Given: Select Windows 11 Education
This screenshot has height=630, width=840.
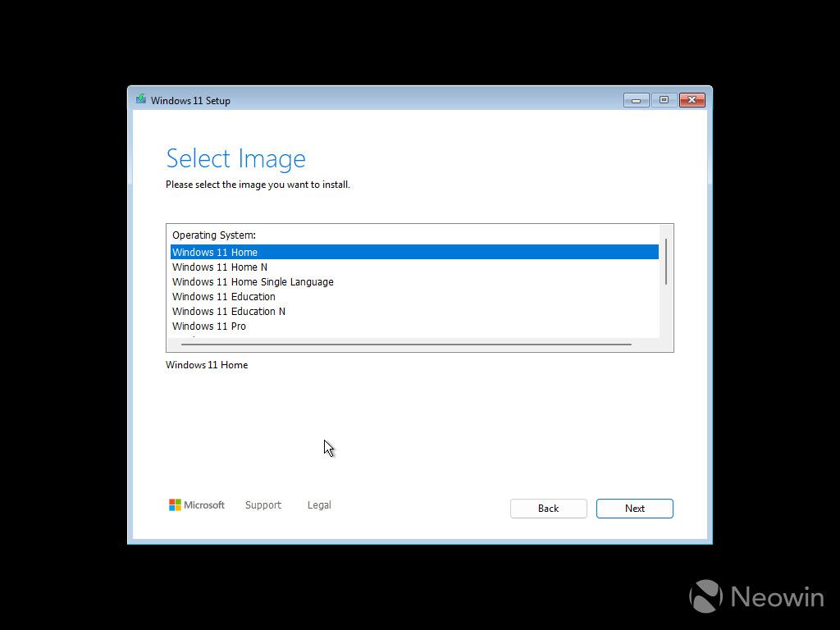Looking at the screenshot, I should tap(414, 296).
